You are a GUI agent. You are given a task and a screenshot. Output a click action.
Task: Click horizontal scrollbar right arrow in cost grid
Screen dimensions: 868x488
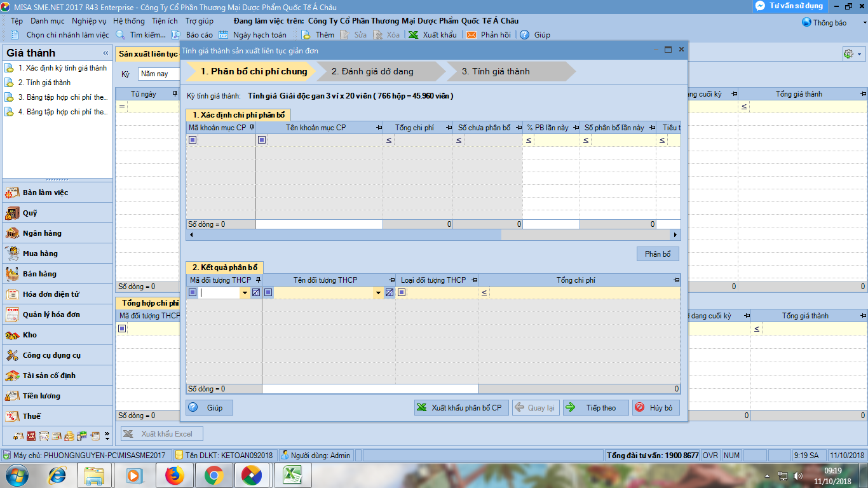(x=675, y=235)
